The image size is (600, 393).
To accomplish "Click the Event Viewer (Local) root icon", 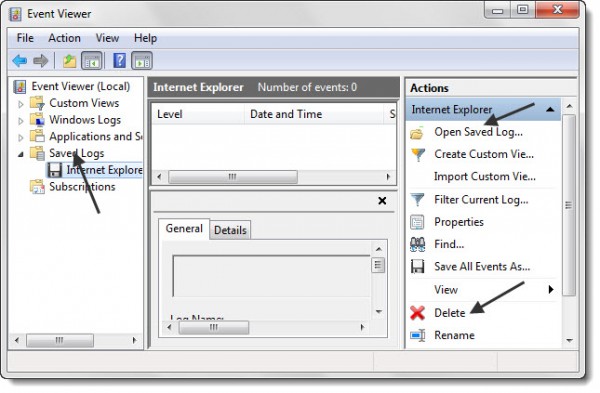I will (20, 87).
